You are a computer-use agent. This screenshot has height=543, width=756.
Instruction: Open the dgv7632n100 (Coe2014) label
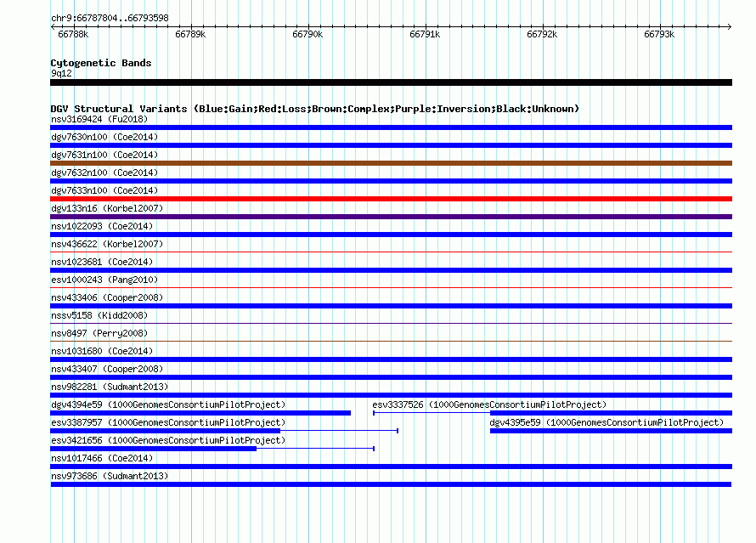(x=104, y=173)
